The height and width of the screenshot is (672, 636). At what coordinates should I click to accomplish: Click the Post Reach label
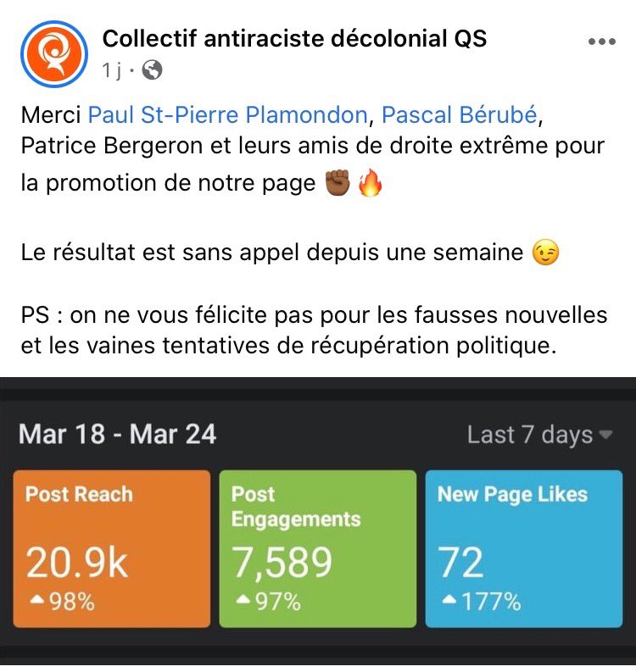(x=79, y=494)
